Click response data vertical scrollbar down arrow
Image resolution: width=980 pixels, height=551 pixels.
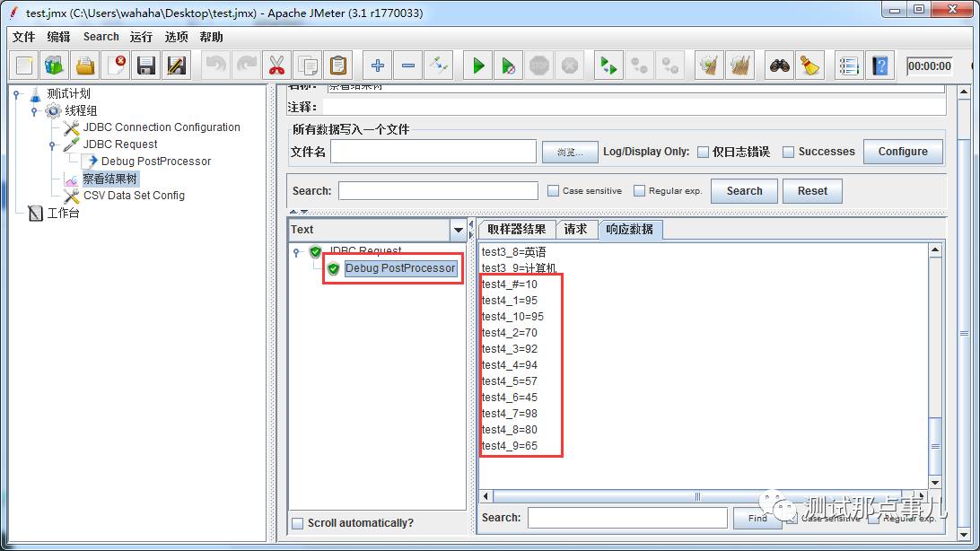935,482
